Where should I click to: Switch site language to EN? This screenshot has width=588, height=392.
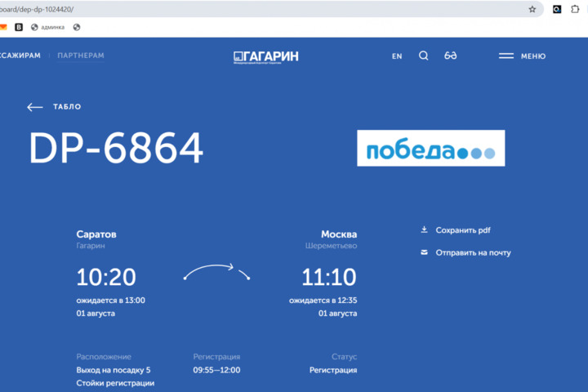(x=397, y=56)
